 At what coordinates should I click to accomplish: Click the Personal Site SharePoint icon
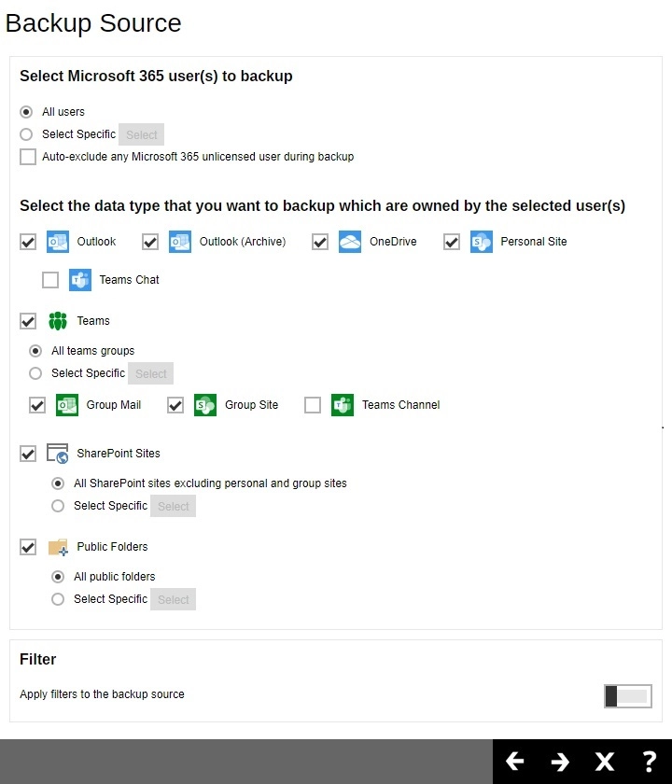(481, 241)
